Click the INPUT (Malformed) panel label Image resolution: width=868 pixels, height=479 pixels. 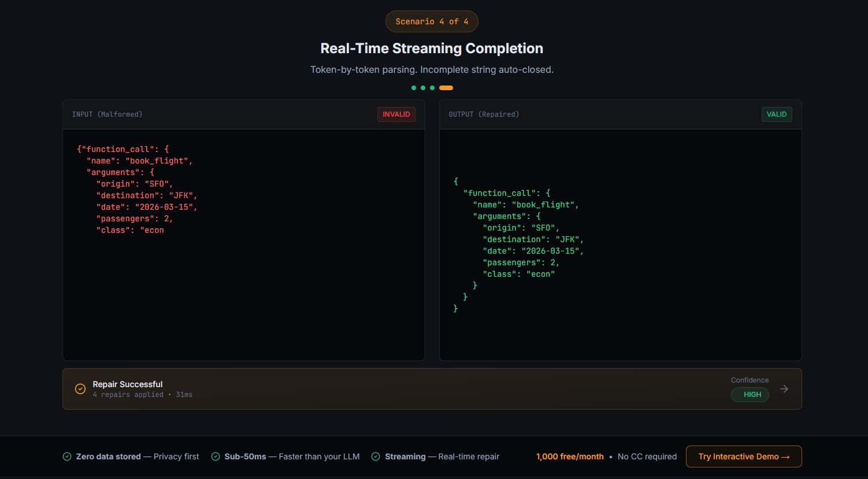click(x=107, y=114)
